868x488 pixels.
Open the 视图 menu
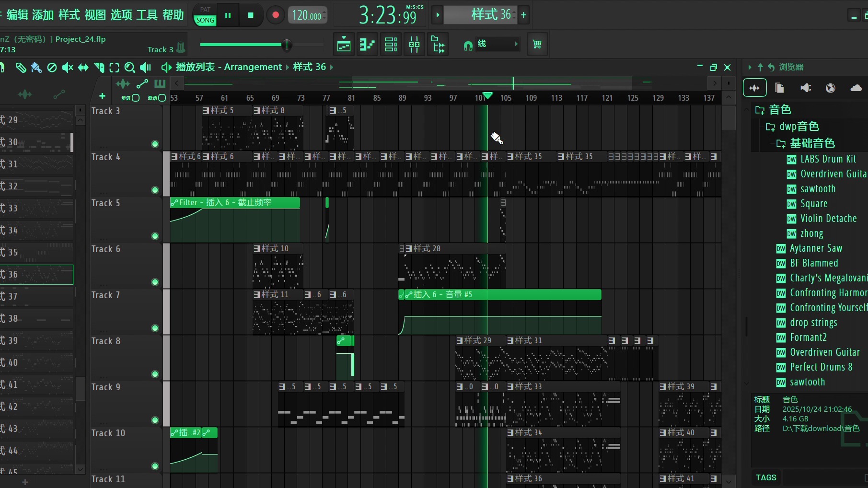coord(95,15)
